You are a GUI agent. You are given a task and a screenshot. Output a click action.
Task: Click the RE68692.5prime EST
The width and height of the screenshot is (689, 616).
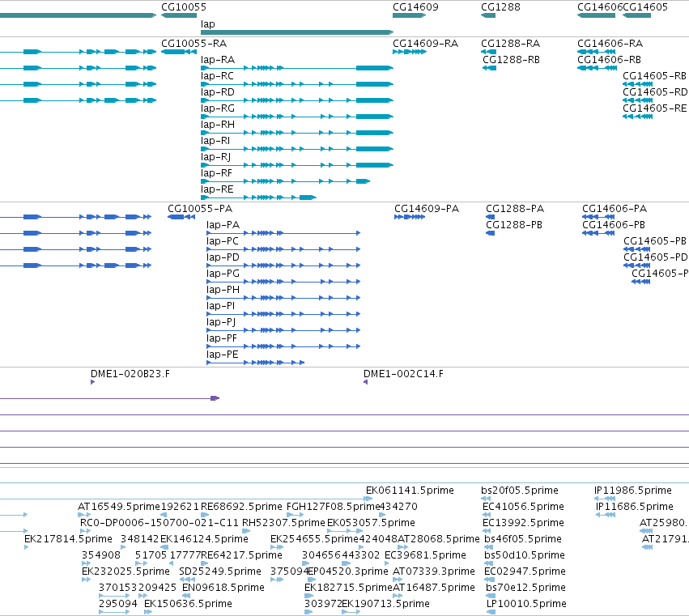click(204, 515)
